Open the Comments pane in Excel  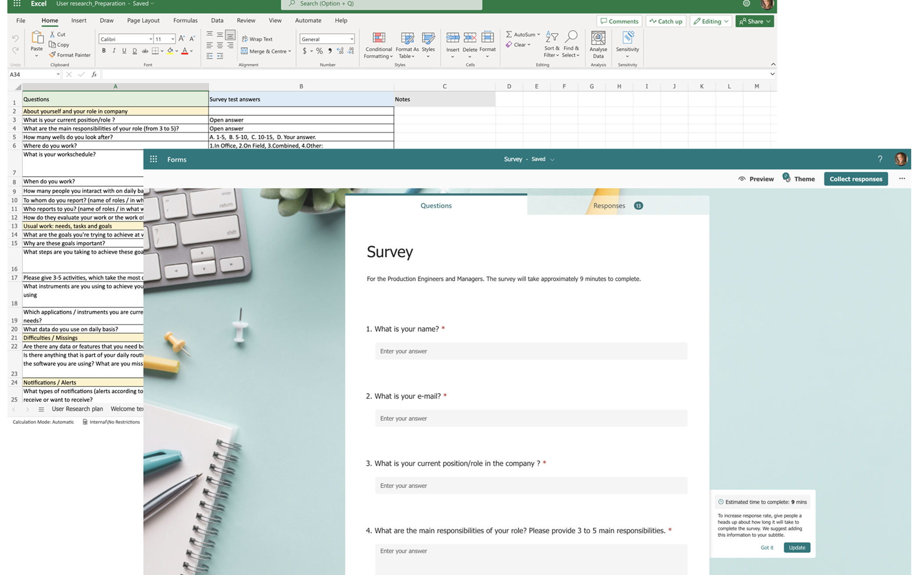tap(619, 21)
